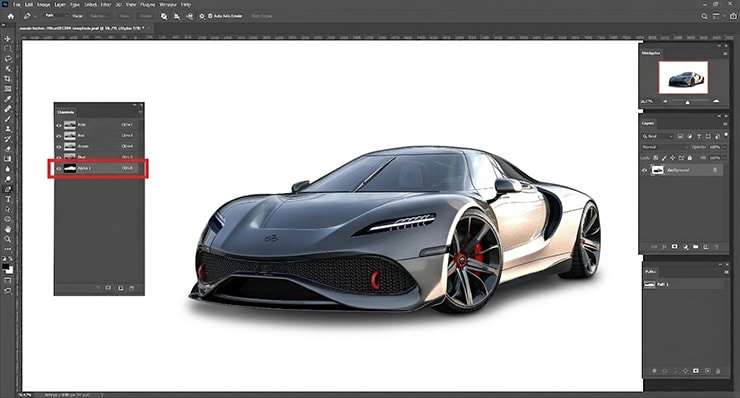Select the Horizontal Type tool
This screenshot has height=398, width=740.
[x=8, y=199]
